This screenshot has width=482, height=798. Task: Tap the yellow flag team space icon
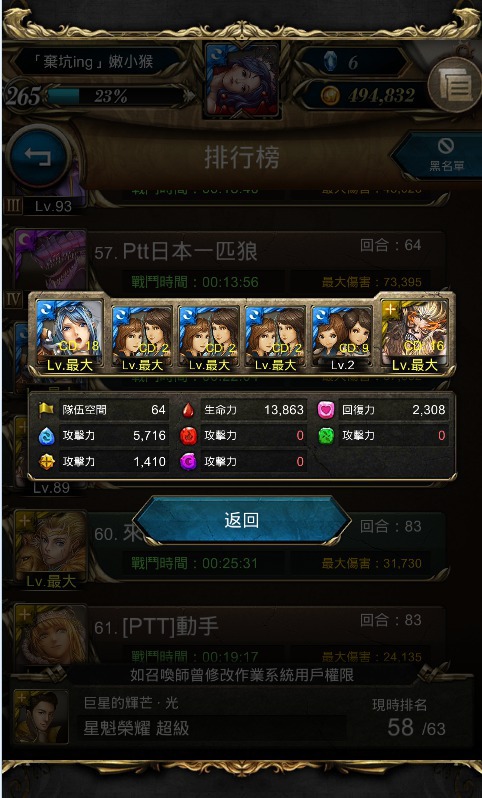(x=47, y=409)
